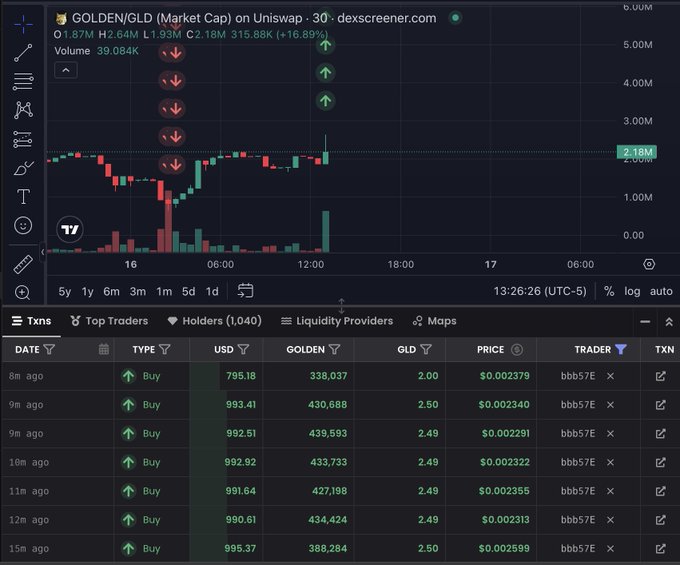Select the Text annotation tool
The height and width of the screenshot is (565, 680).
click(23, 196)
